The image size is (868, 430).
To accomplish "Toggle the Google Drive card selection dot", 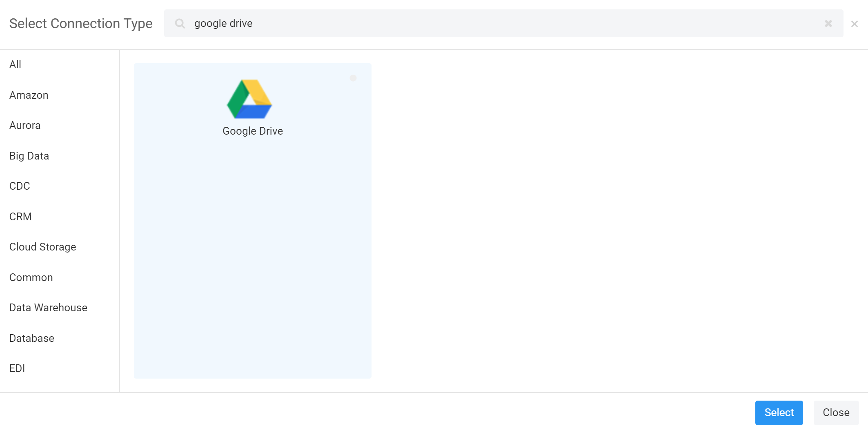I will (353, 78).
